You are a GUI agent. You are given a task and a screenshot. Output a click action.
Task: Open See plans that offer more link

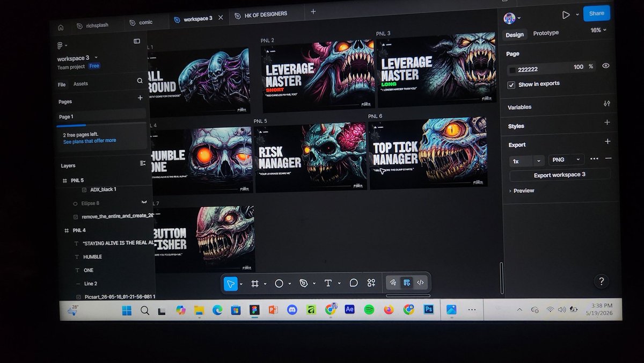click(90, 141)
